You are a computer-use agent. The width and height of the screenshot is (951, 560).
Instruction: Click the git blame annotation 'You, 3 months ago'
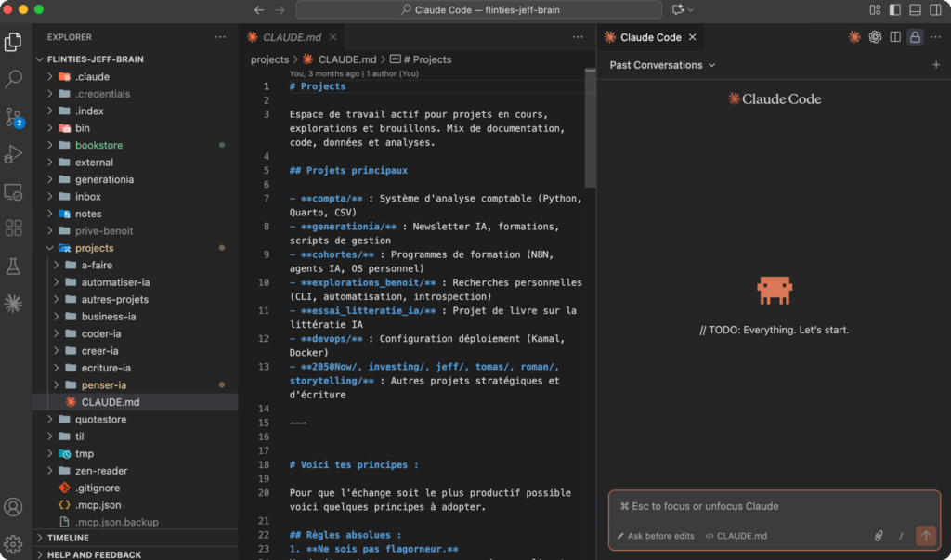[324, 73]
